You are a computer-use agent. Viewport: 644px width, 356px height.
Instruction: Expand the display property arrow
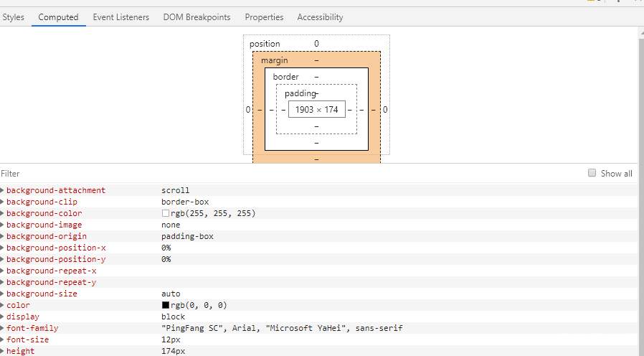pyautogui.click(x=3, y=317)
